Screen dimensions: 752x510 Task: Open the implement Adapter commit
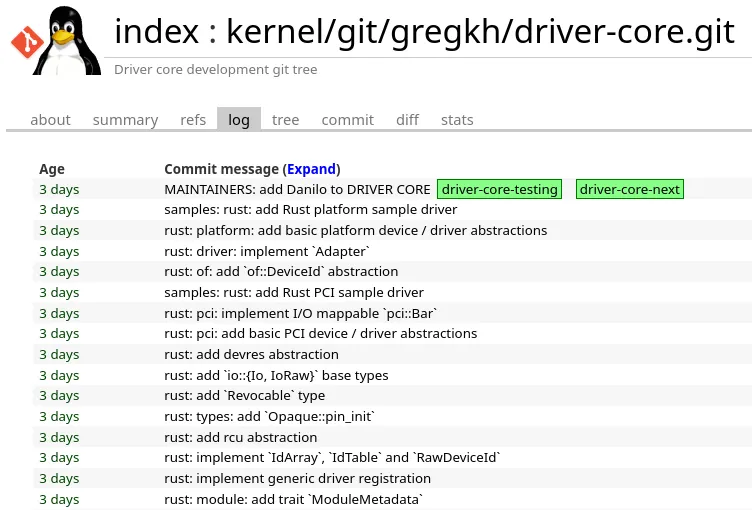coord(267,251)
